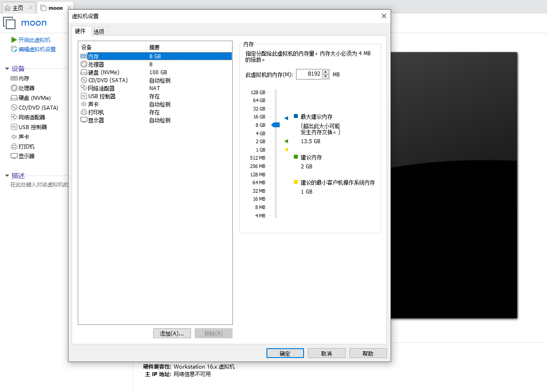Click the 64 GB label on memory scale
547x392 pixels.
pos(259,100)
